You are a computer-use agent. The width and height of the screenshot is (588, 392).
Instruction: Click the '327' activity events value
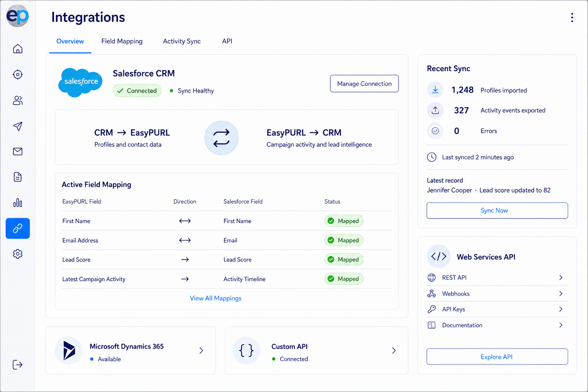tap(461, 110)
